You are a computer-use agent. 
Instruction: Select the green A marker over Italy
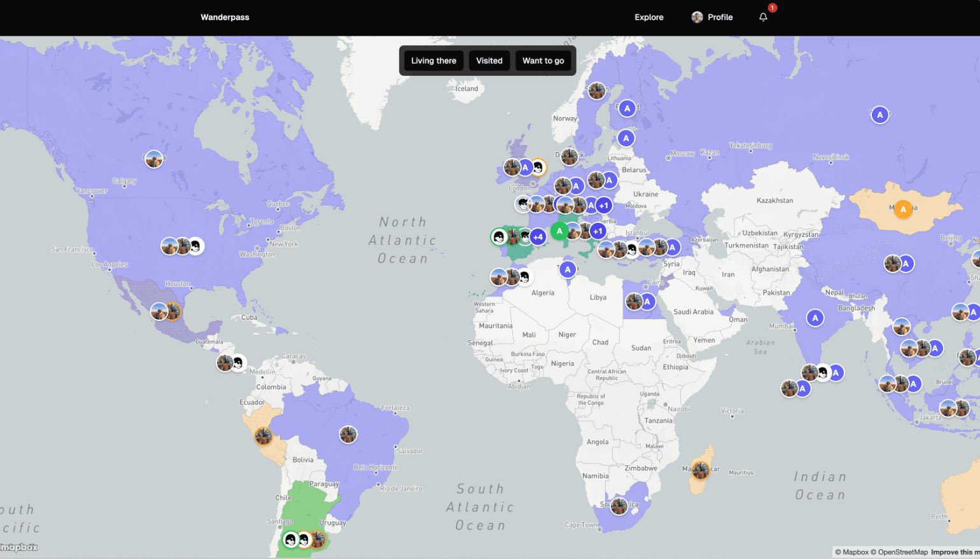click(x=559, y=231)
